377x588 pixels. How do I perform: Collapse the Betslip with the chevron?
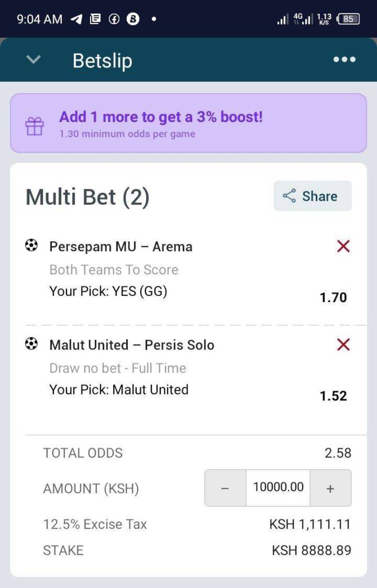coord(33,60)
